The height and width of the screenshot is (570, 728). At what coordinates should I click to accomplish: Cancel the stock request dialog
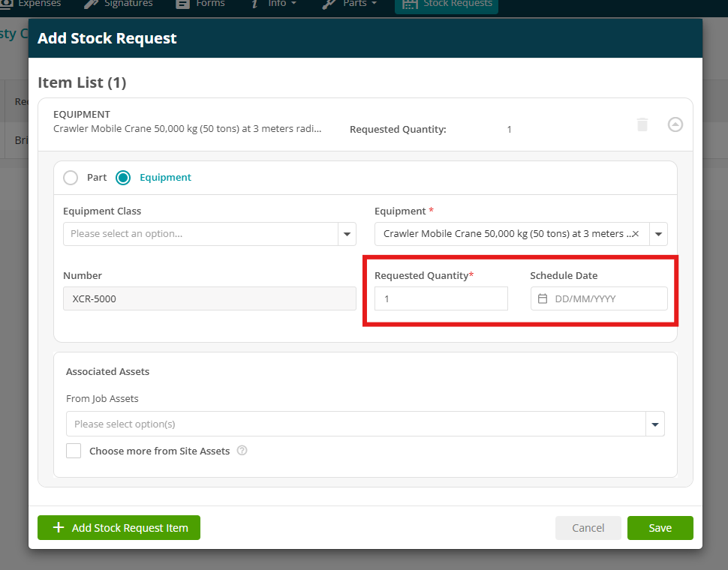coord(588,528)
